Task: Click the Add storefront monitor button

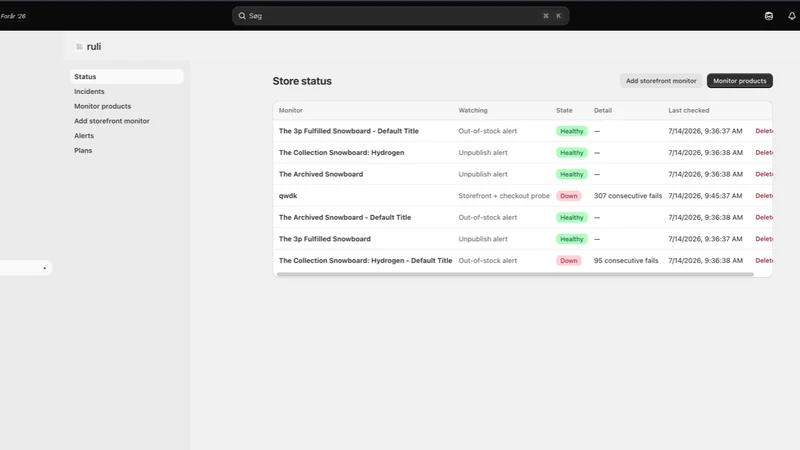Action: (661, 81)
